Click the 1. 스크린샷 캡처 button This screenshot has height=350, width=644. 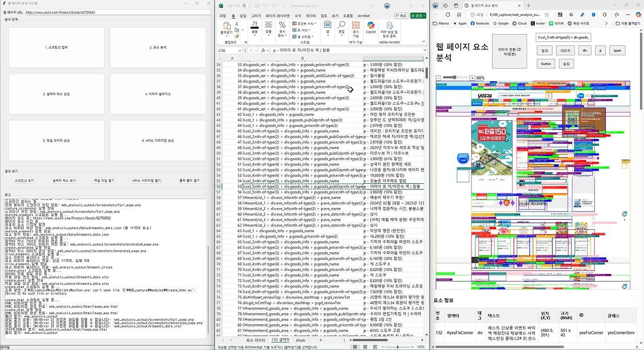pyautogui.click(x=56, y=47)
